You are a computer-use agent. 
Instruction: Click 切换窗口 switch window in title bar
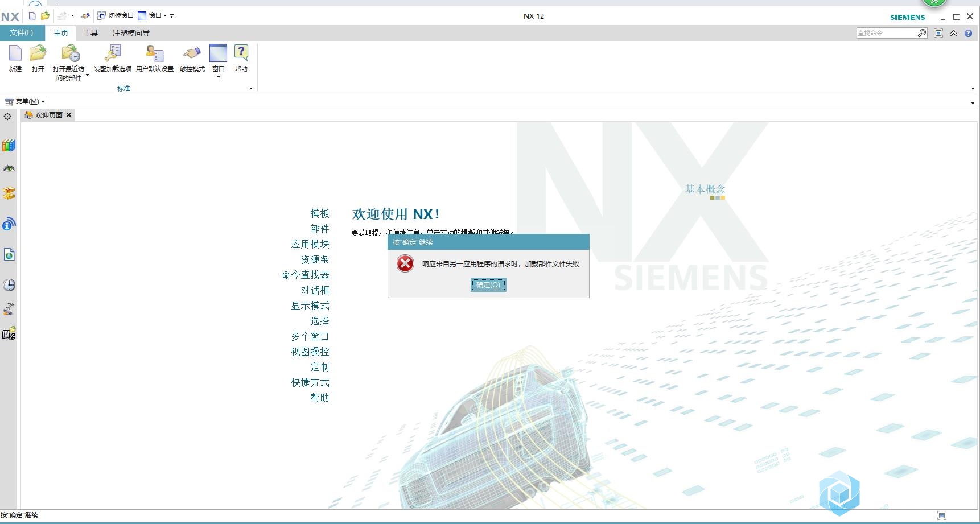[x=115, y=16]
